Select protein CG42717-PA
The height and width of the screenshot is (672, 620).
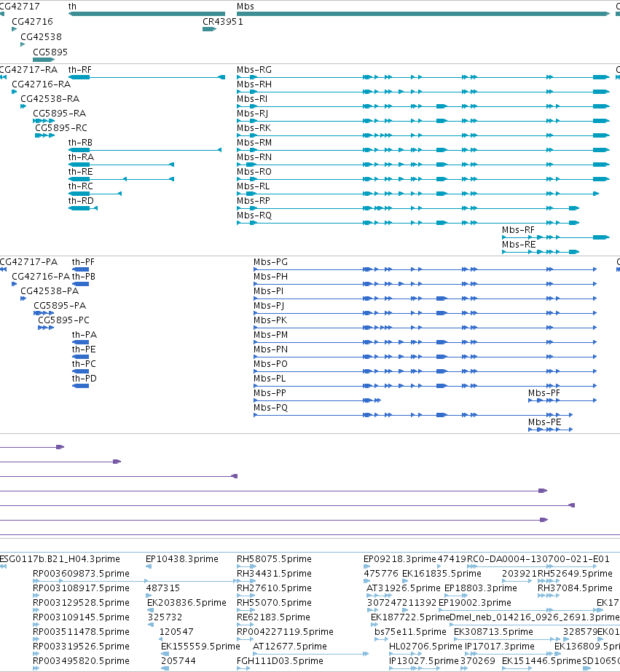coord(4,269)
